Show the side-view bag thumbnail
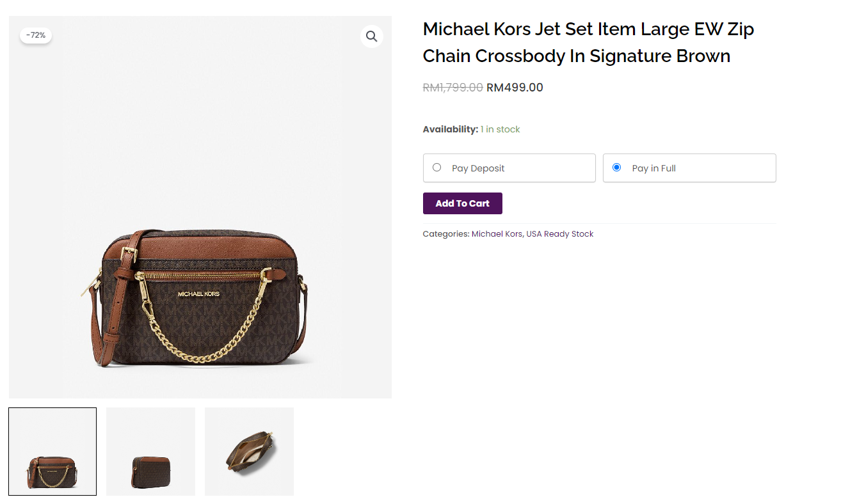 coord(150,452)
